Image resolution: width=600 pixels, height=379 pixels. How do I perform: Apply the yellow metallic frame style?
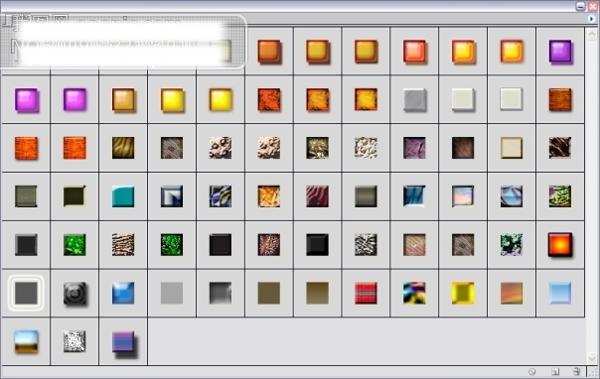click(463, 293)
